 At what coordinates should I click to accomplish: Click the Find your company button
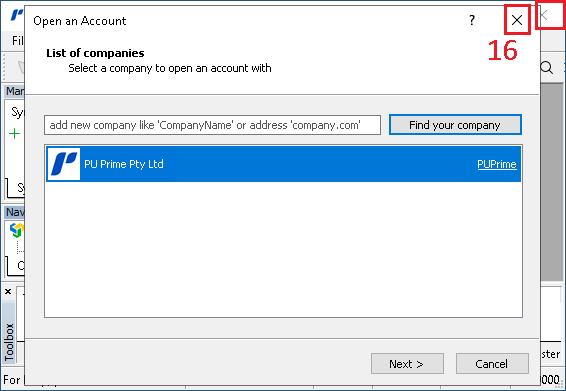click(455, 125)
